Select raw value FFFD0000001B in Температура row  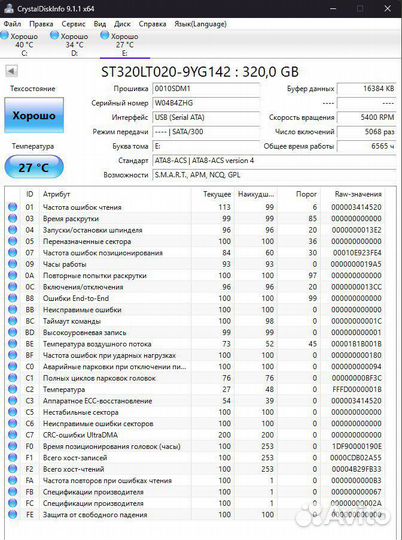[357, 389]
